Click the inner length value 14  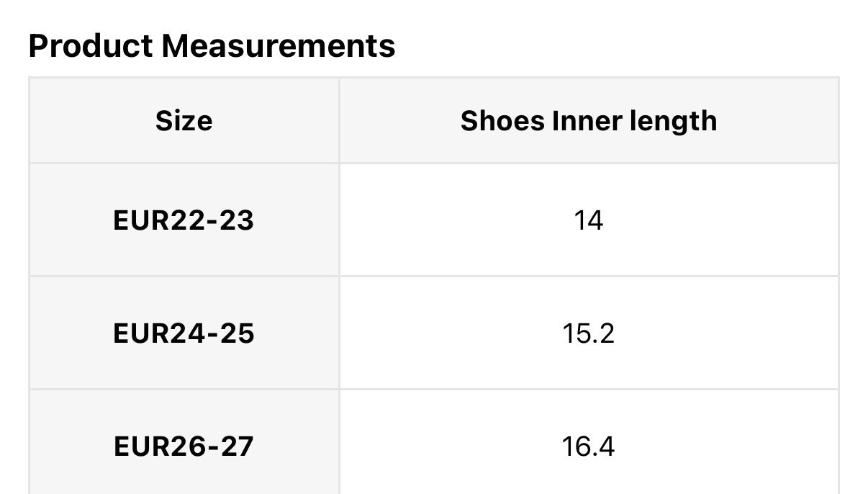tap(589, 220)
